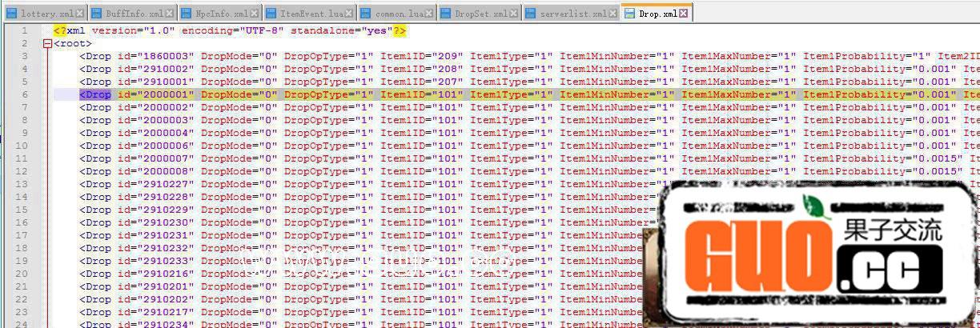Close the active Drop.xml tab
Image resolution: width=980 pixels, height=328 pixels.
(x=684, y=14)
